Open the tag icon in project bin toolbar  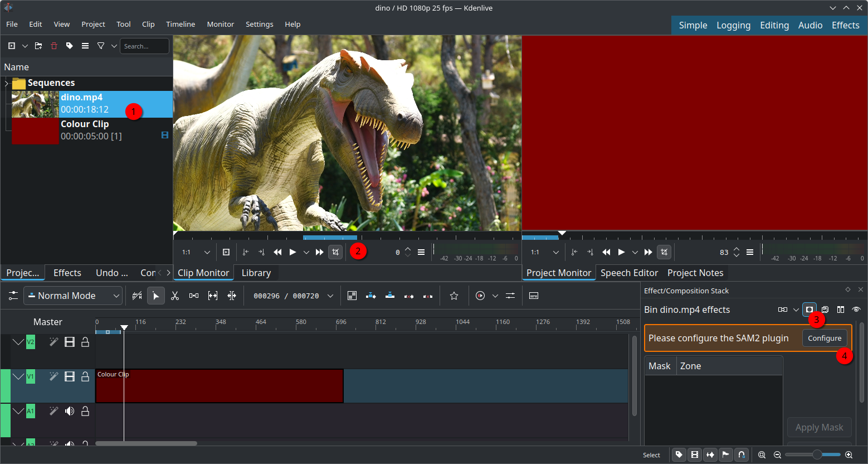tap(70, 46)
